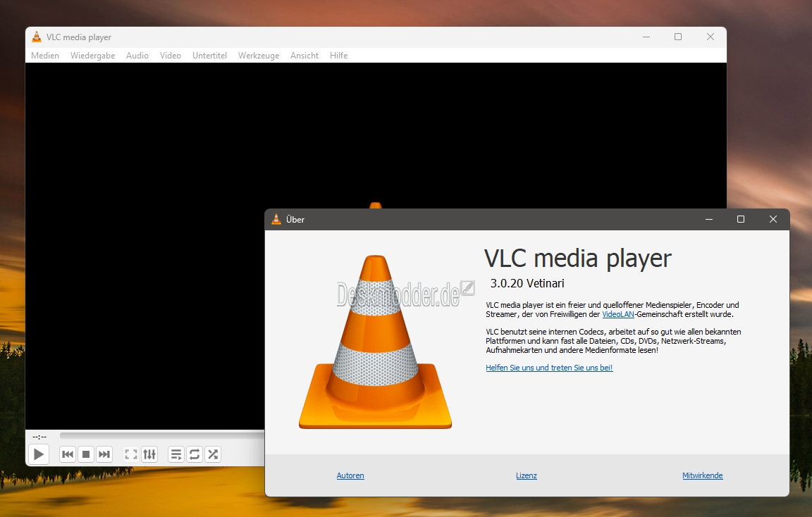The height and width of the screenshot is (517, 812).
Task: Open the Wiedergabe menu
Action: coord(93,56)
